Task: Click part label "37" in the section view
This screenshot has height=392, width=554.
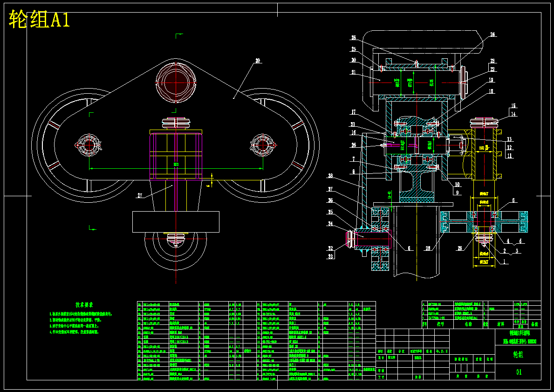Action: pyautogui.click(x=330, y=189)
